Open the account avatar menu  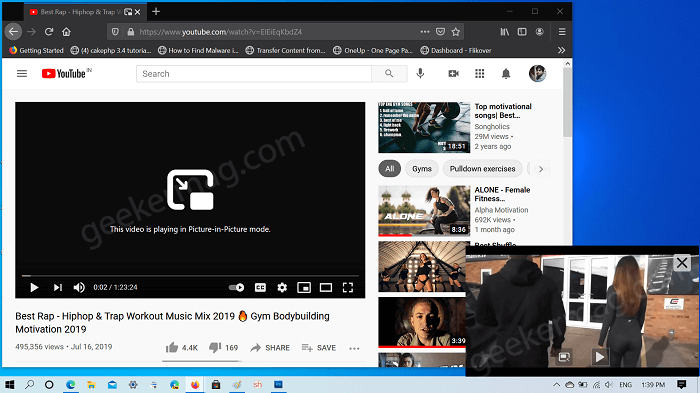[538, 74]
